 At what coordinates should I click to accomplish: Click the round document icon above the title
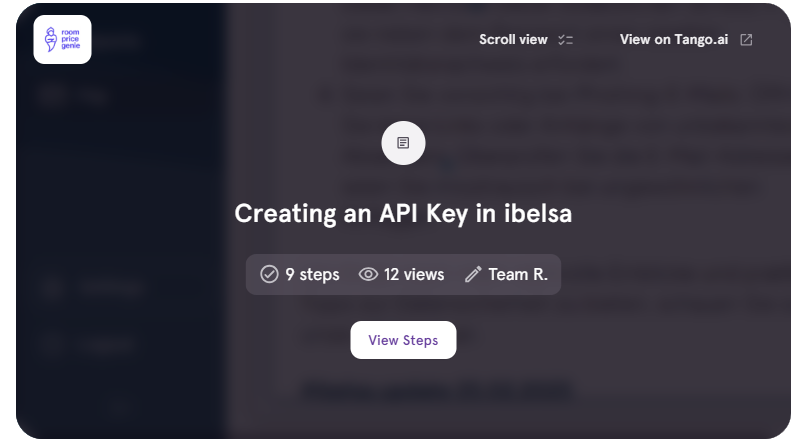tap(403, 143)
